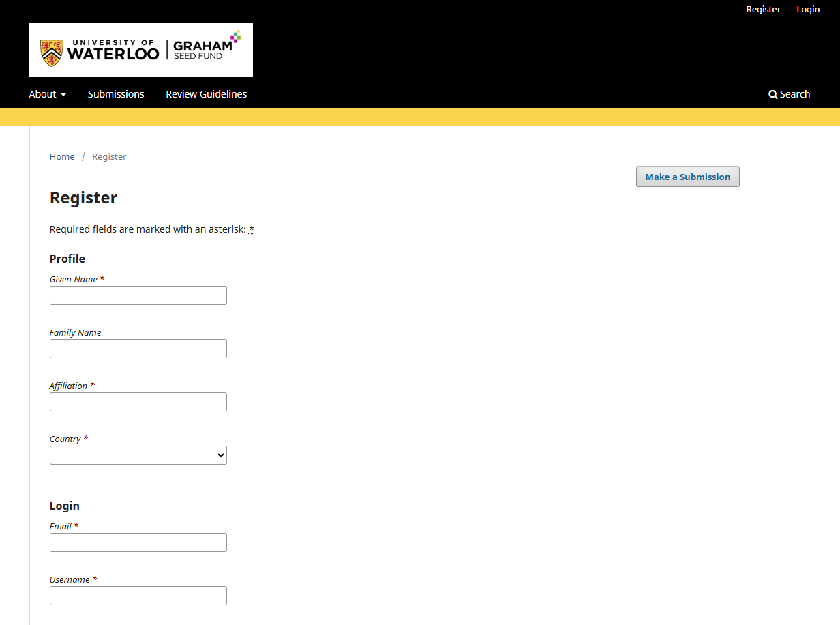The image size is (840, 625).
Task: Open the Login page from the top bar
Action: point(808,9)
